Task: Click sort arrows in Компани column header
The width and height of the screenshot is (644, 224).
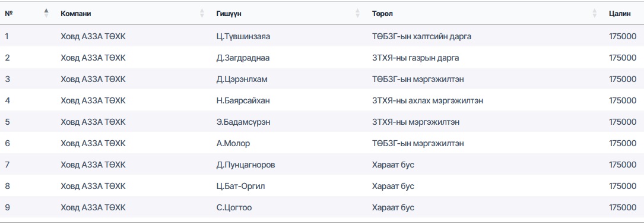Action: click(x=202, y=13)
